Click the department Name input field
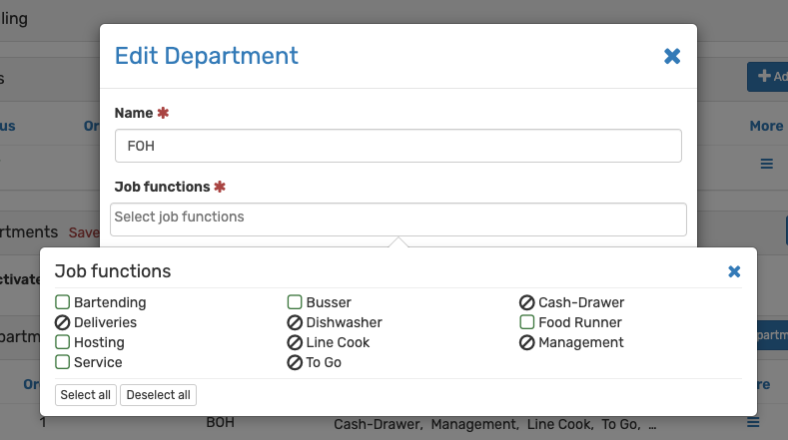Image resolution: width=788 pixels, height=440 pixels. click(398, 145)
